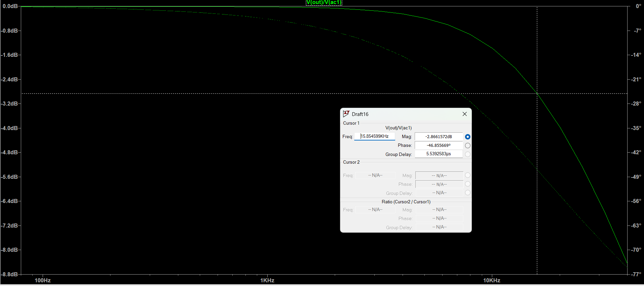Click the LTspice icon in Draft16 dialog

(346, 114)
